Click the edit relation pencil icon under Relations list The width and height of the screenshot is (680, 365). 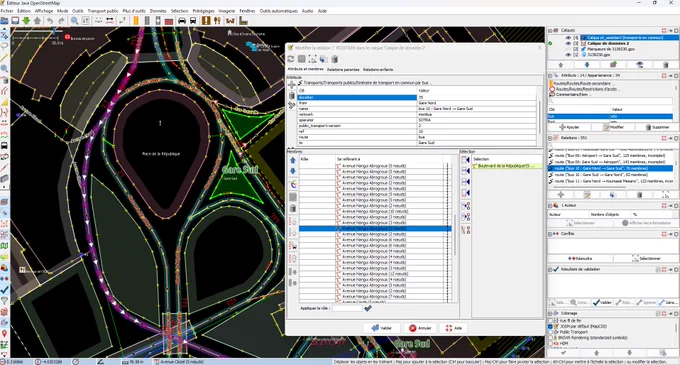click(x=587, y=195)
